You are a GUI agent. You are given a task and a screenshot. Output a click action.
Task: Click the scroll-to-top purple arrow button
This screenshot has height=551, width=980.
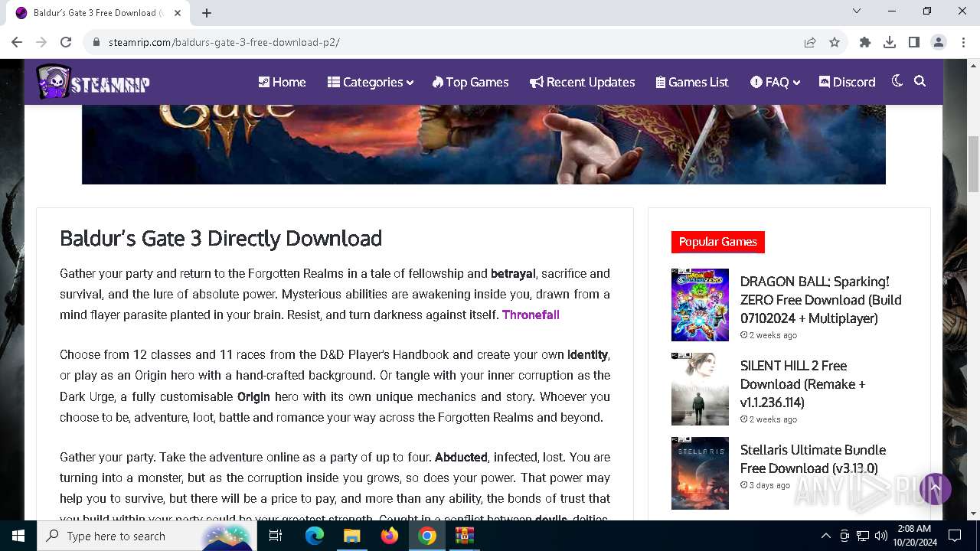(935, 488)
